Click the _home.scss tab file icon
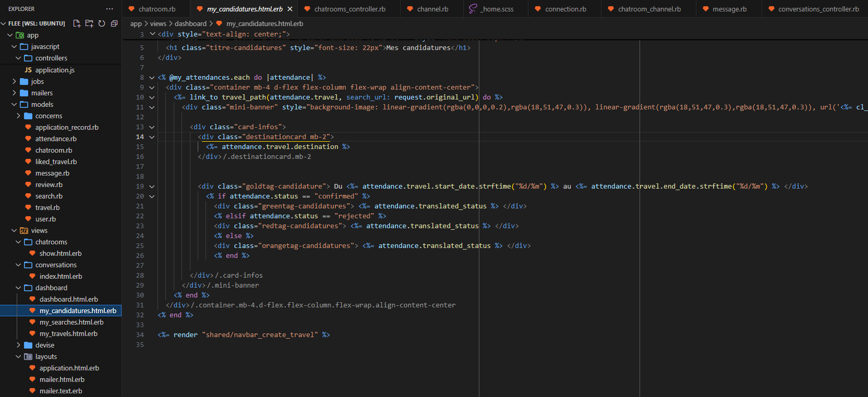The image size is (868, 397). (473, 9)
